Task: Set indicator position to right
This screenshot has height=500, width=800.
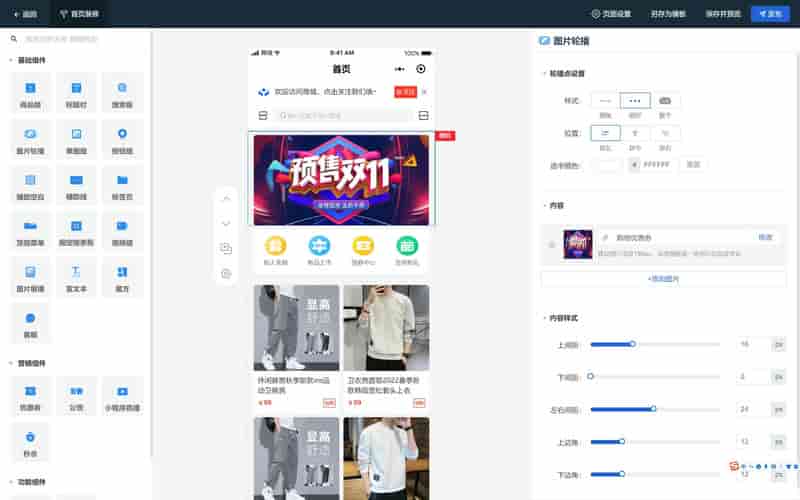Action: [665, 133]
